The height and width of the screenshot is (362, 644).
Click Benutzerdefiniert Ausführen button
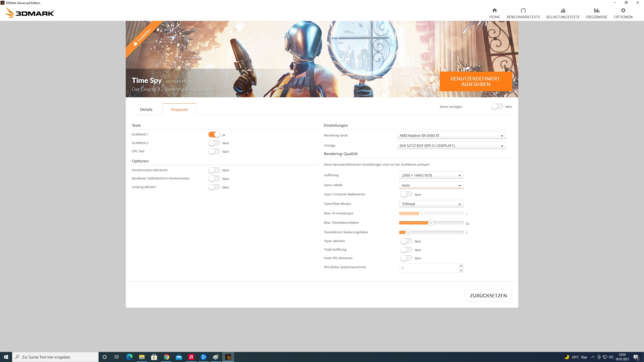[475, 81]
